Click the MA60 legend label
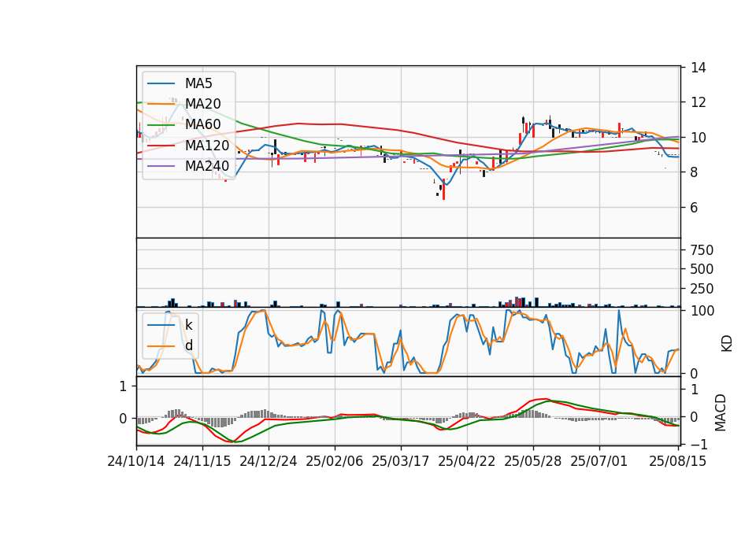 (202, 124)
